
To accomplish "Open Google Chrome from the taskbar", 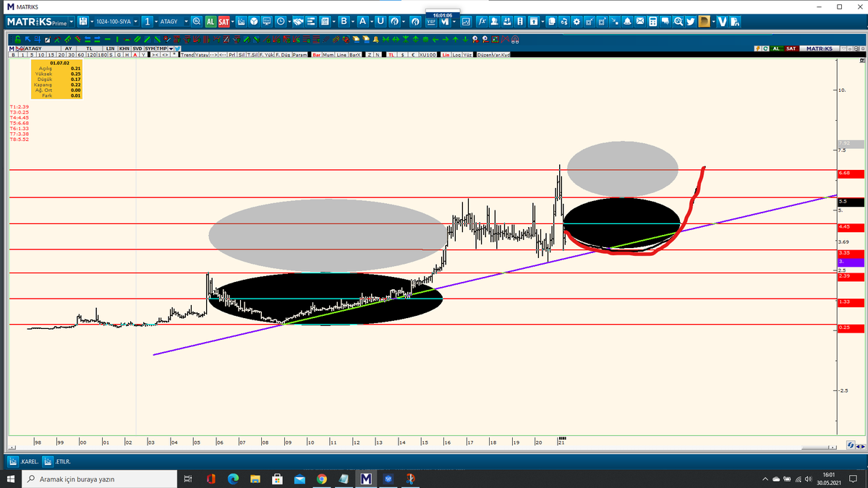I will click(x=322, y=479).
